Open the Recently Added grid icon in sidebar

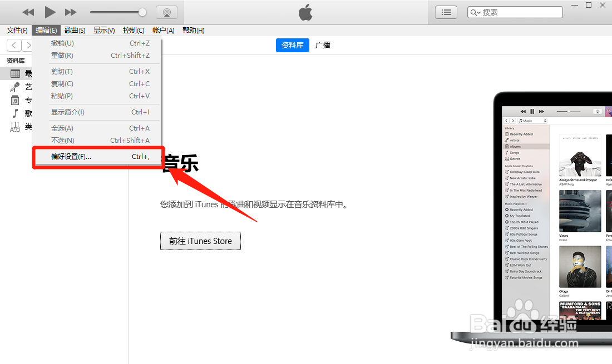click(15, 73)
